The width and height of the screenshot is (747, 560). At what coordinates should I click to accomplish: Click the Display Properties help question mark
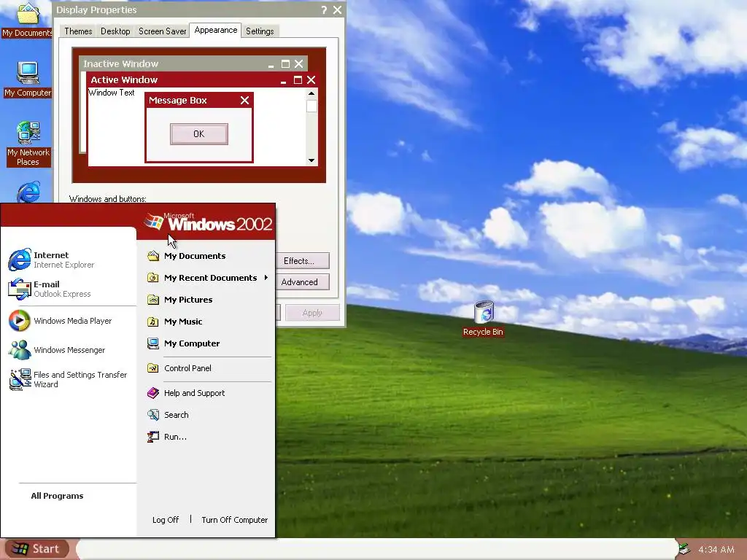click(324, 10)
